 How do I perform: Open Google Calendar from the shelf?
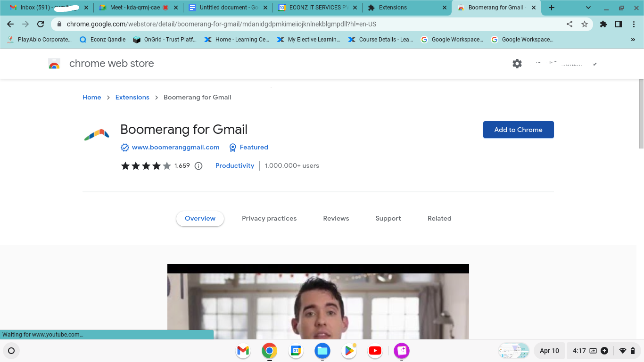pyautogui.click(x=296, y=351)
